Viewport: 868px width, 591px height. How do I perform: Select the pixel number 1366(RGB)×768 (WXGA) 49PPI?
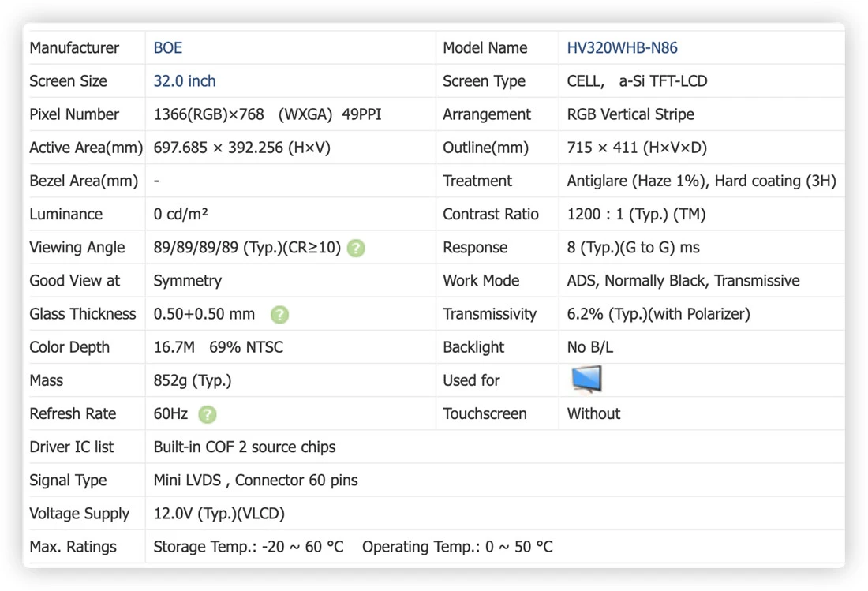click(x=268, y=114)
